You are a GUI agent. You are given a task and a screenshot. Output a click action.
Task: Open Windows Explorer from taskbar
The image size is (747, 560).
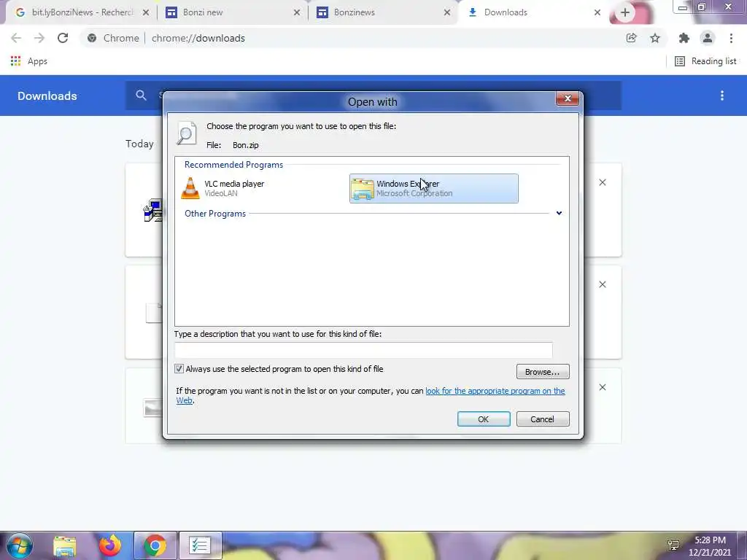click(x=65, y=545)
